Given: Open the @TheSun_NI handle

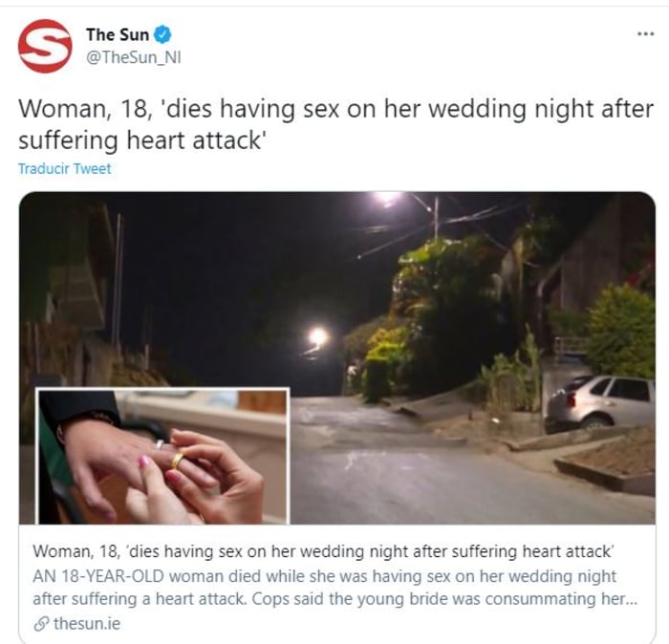Looking at the screenshot, I should coord(134,57).
